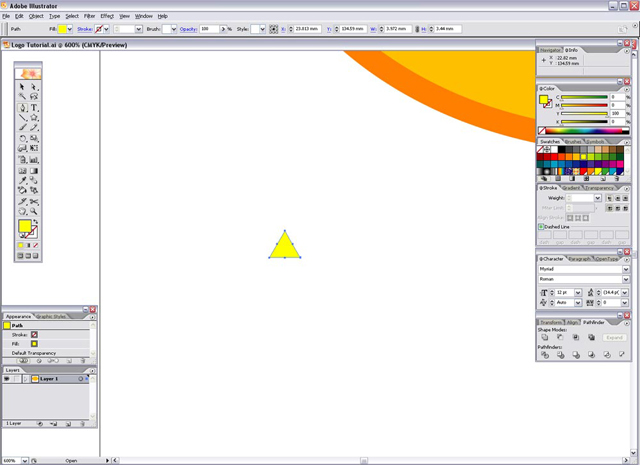Select the Mesh tool
The height and width of the screenshot is (465, 640).
tap(22, 171)
